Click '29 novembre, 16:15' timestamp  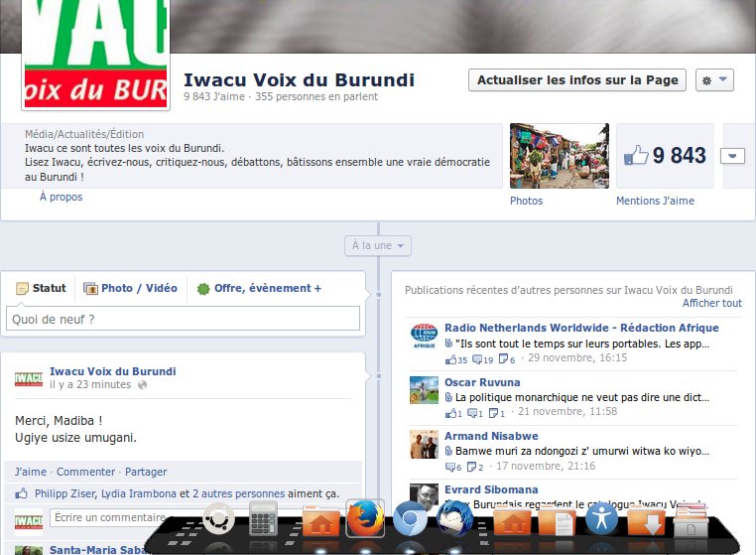point(577,357)
